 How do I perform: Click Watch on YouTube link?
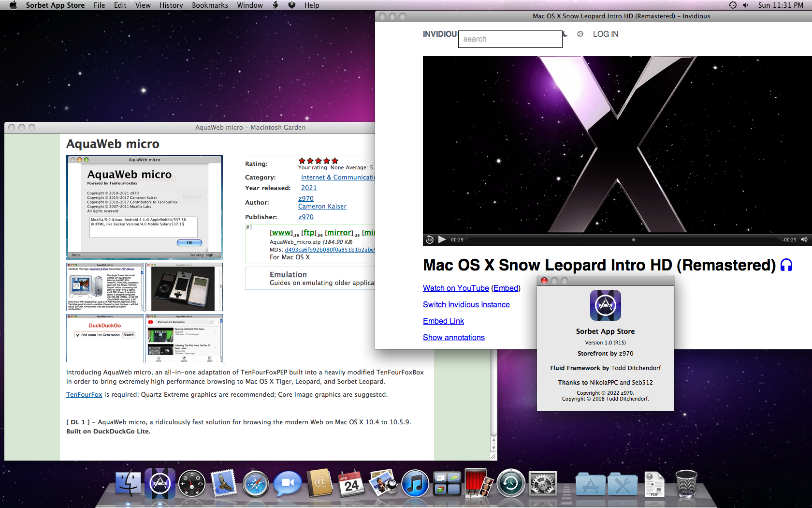(456, 288)
